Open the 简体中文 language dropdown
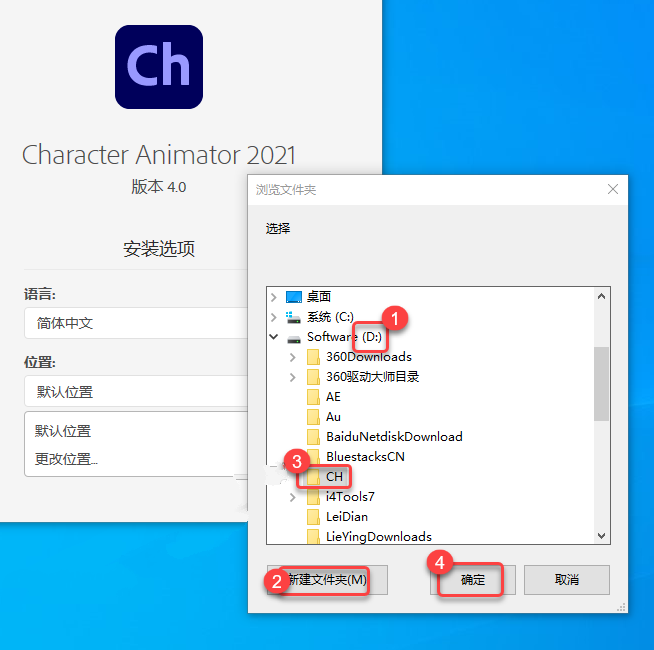 coord(136,323)
